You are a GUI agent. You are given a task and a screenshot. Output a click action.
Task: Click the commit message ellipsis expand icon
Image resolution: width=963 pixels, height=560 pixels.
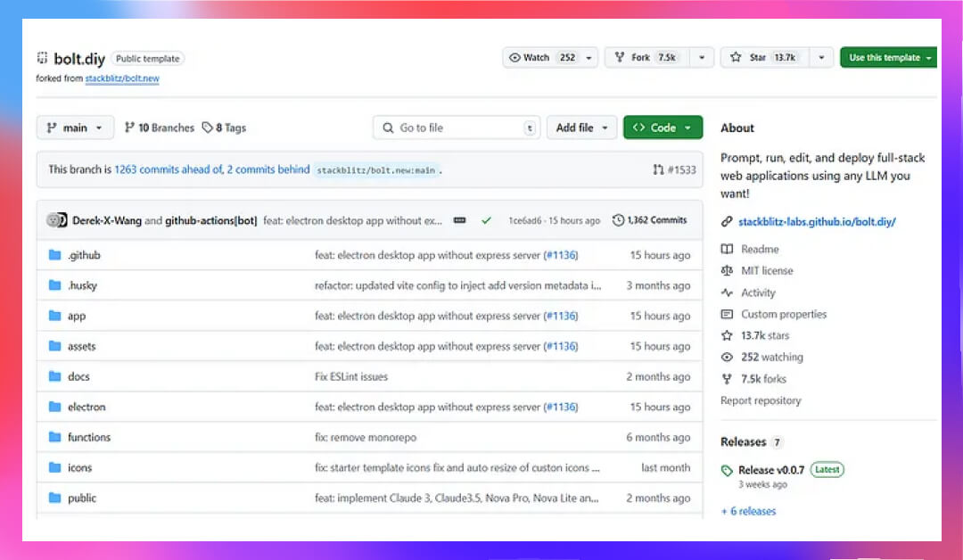coord(459,220)
